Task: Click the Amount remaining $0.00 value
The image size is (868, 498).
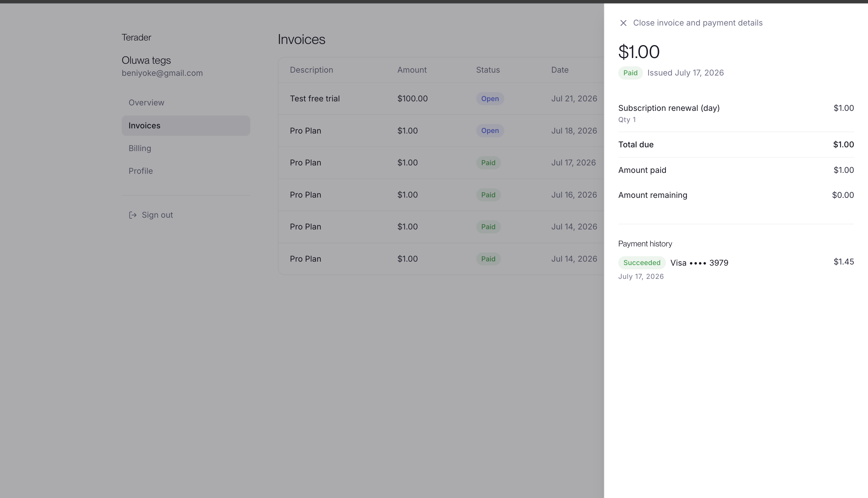Action: click(x=843, y=195)
